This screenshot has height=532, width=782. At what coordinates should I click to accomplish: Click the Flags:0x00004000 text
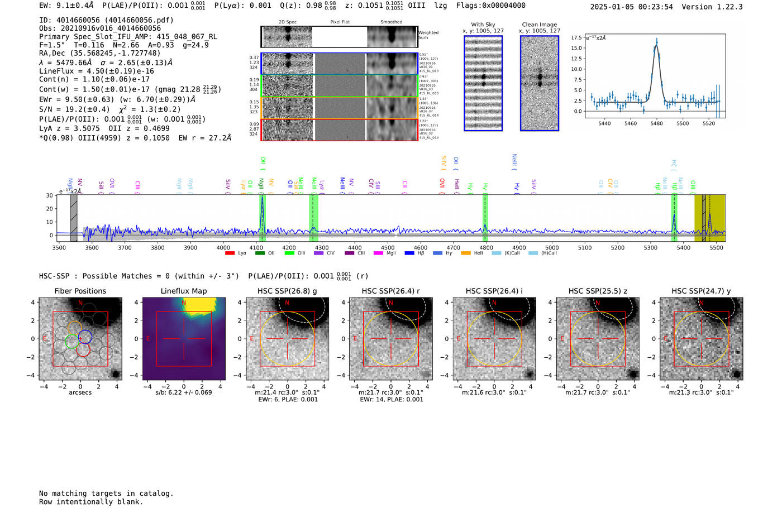click(491, 6)
